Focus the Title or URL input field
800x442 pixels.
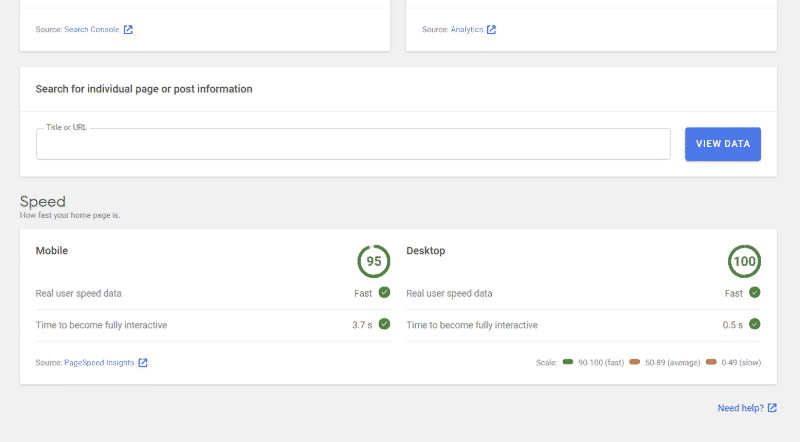(x=353, y=144)
